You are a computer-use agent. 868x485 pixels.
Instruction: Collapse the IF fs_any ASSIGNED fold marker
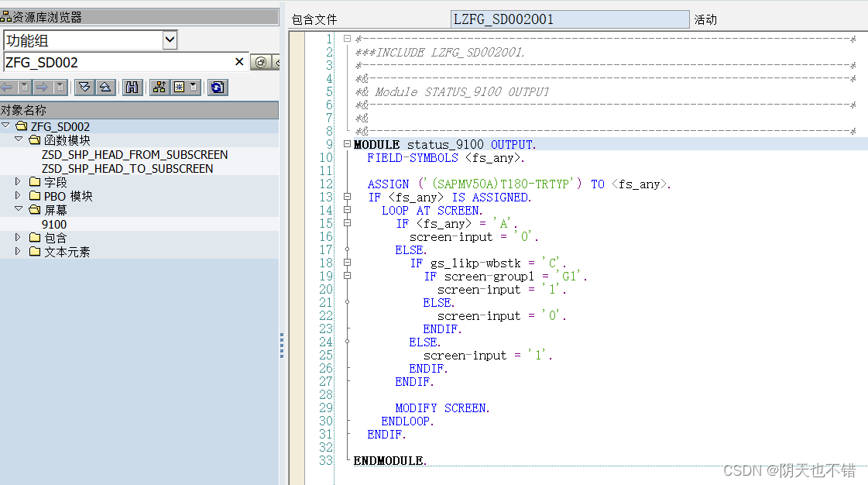347,197
